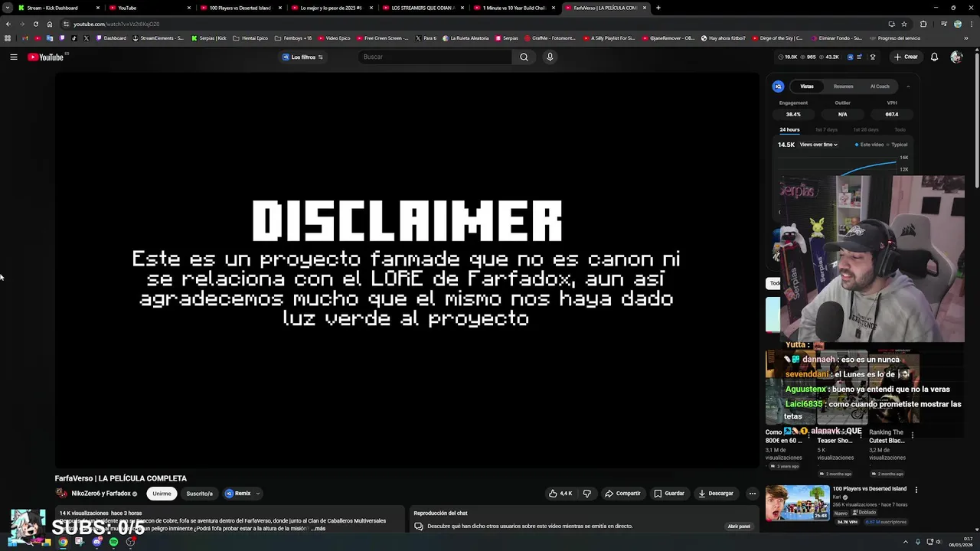Viewport: 980px width, 551px height.
Task: Click the vidIQ logo in stats panel
Action: click(x=778, y=86)
